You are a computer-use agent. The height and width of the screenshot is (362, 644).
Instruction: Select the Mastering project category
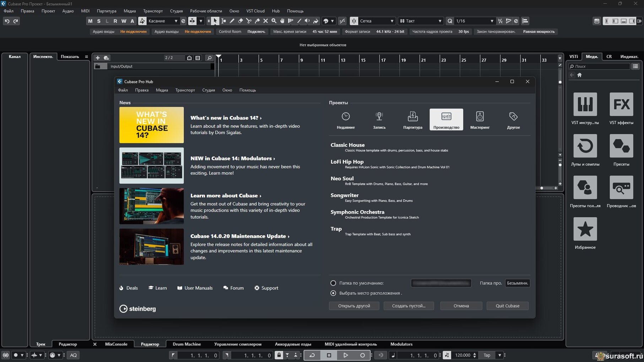(480, 120)
